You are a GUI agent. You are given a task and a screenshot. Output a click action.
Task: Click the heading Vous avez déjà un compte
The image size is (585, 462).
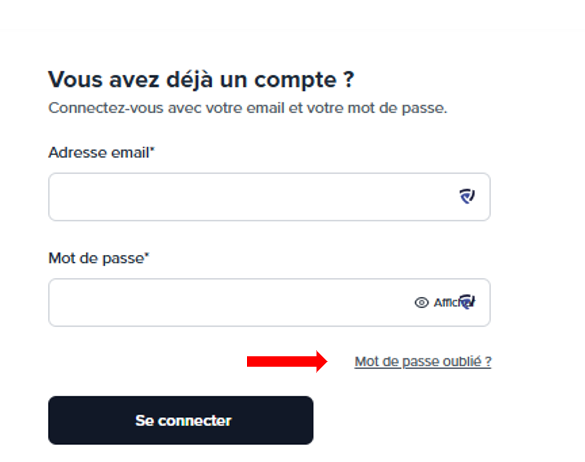[x=201, y=80]
